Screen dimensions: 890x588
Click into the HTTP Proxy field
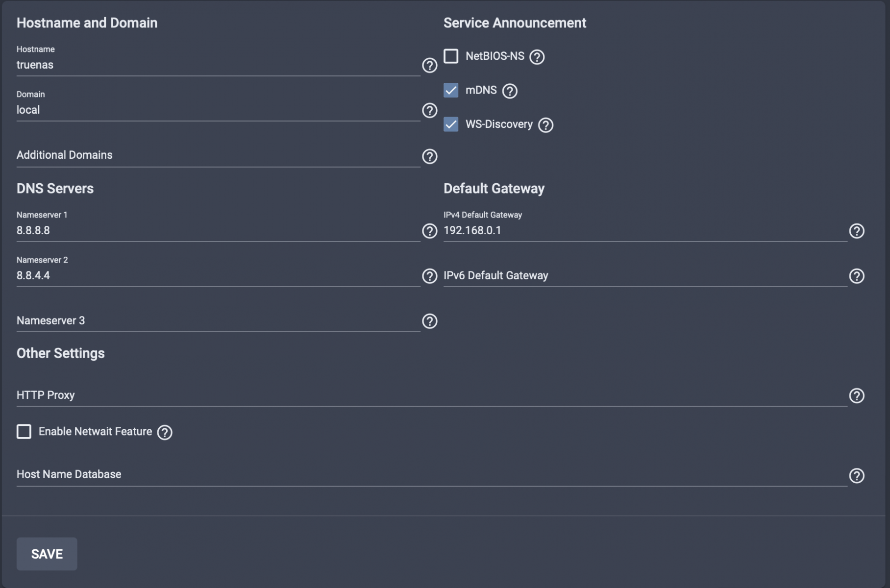(x=432, y=395)
